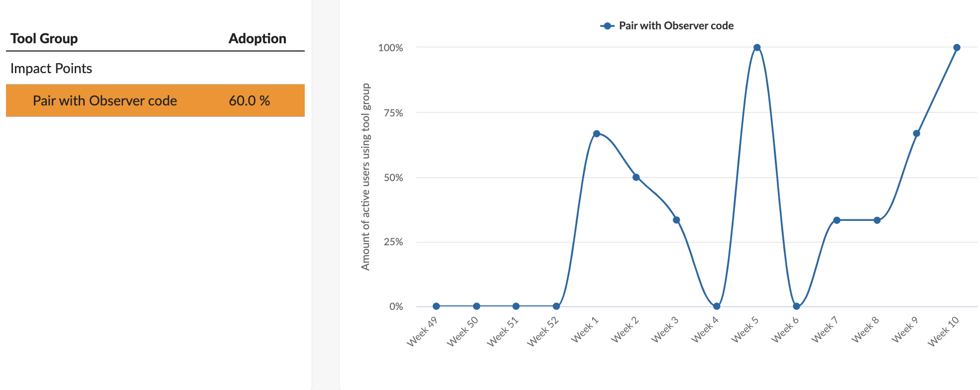
Task: Select the Week 2 data point at 50%
Action: point(636,177)
